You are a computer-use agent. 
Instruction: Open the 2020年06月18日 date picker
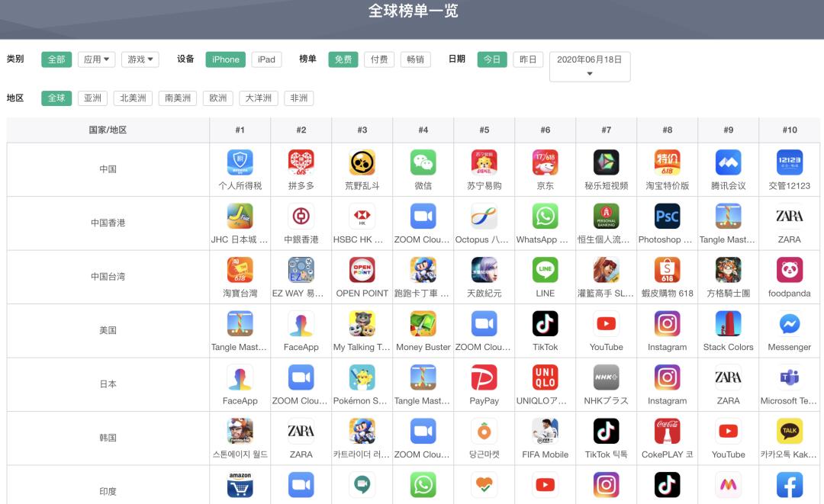pyautogui.click(x=590, y=66)
